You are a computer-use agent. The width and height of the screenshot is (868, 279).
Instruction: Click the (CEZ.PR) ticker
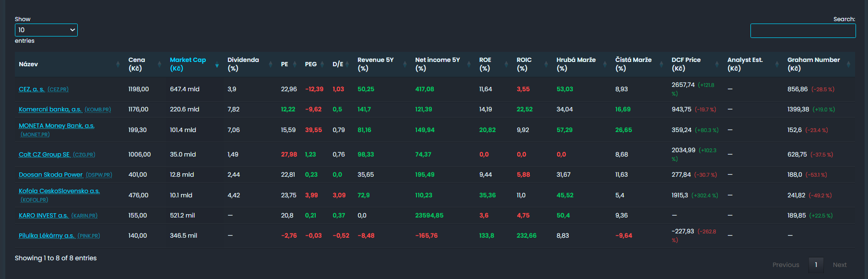click(x=58, y=90)
